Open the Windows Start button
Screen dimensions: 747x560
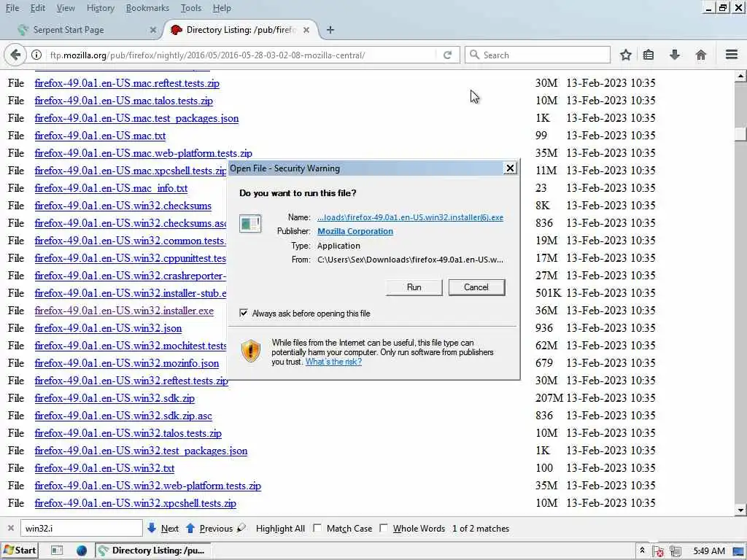[x=20, y=551]
